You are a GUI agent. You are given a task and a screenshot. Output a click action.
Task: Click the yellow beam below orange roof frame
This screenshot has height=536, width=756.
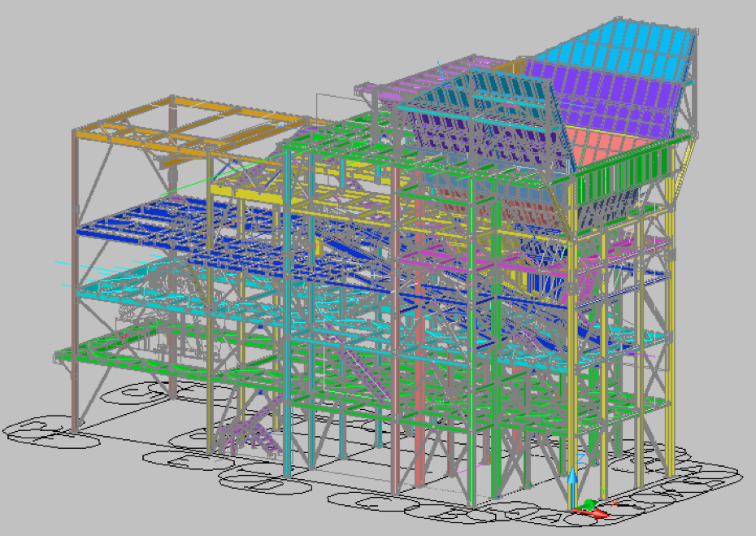click(x=244, y=188)
